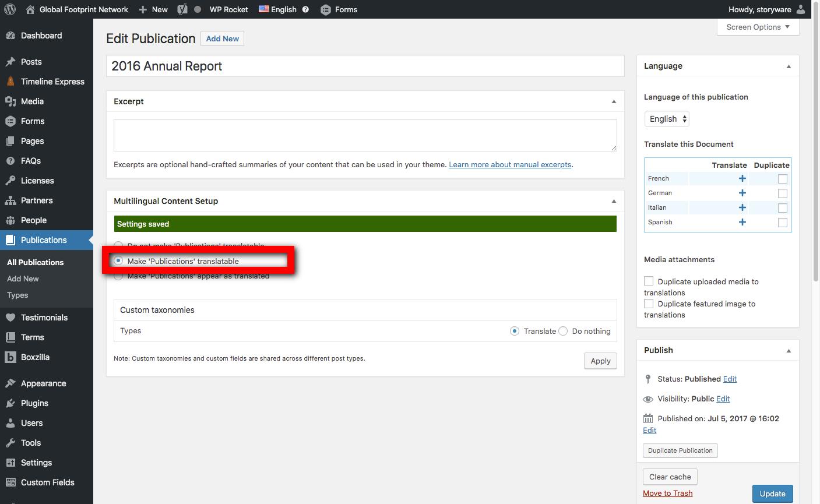Open WP Rocket in the admin bar

point(228,9)
